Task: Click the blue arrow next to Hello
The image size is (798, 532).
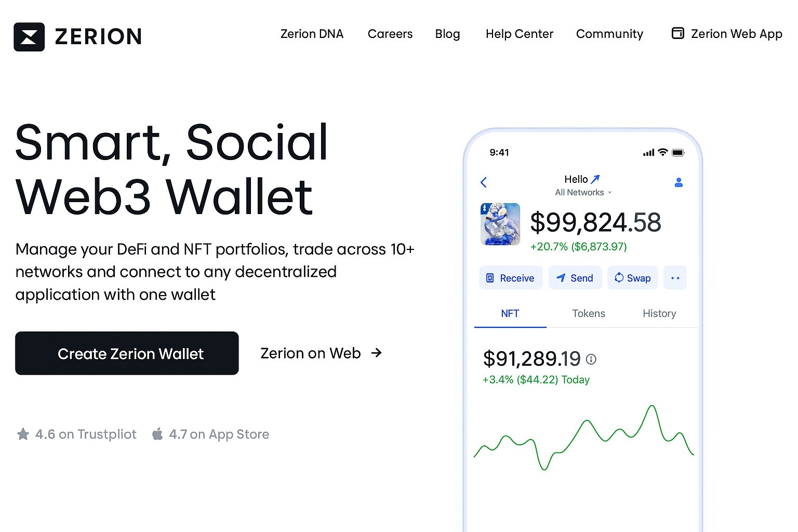Action: [595, 179]
